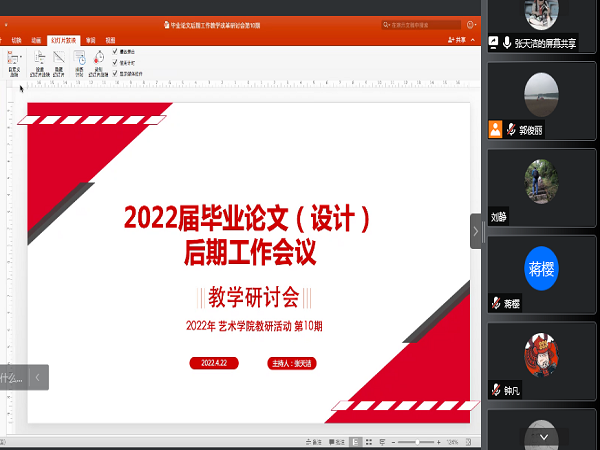This screenshot has width=600, height=450.
Task: Click the 主持人：张天洁 badge on slide
Action: (292, 364)
